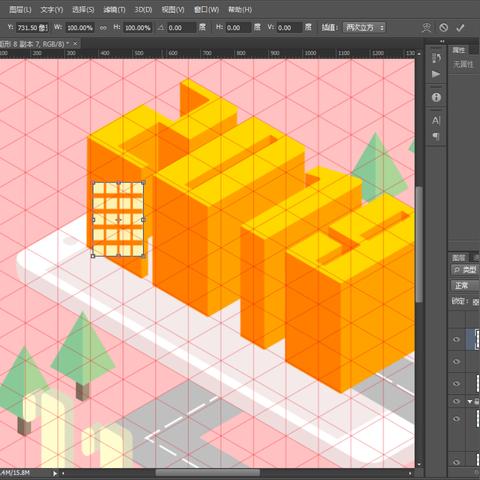Open the 两次立方 interpolation dropdown

pyautogui.click(x=364, y=28)
